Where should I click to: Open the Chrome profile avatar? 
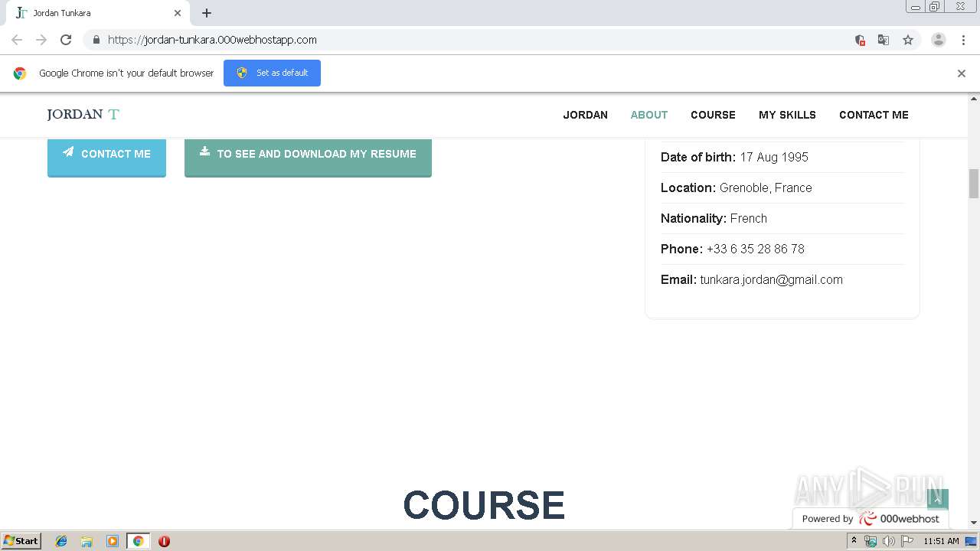(x=939, y=40)
